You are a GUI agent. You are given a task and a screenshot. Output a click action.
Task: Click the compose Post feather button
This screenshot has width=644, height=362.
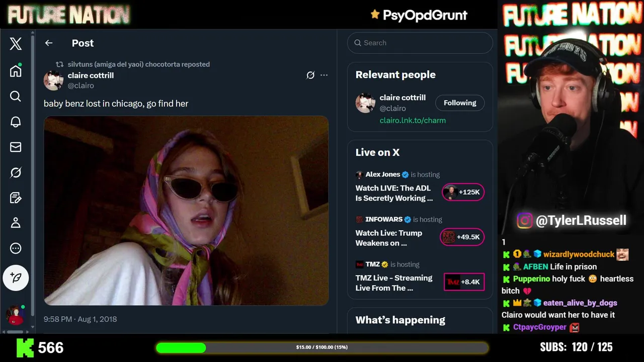(x=16, y=278)
